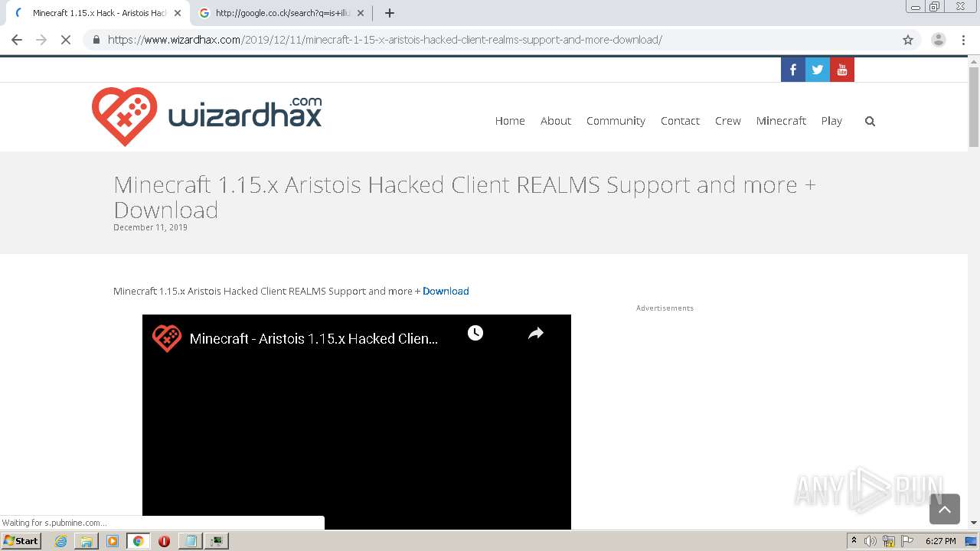This screenshot has height=551, width=980.
Task: Click the embedded video player area
Action: tap(357, 422)
